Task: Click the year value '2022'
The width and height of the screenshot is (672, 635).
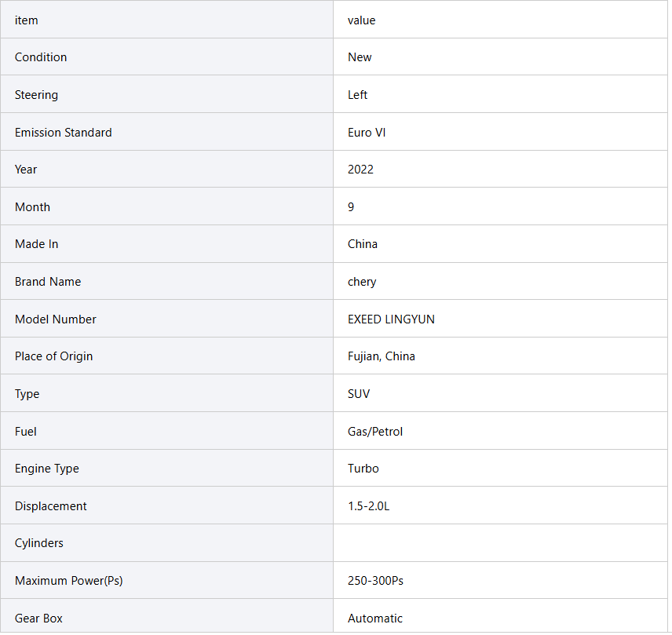Action: tap(360, 170)
